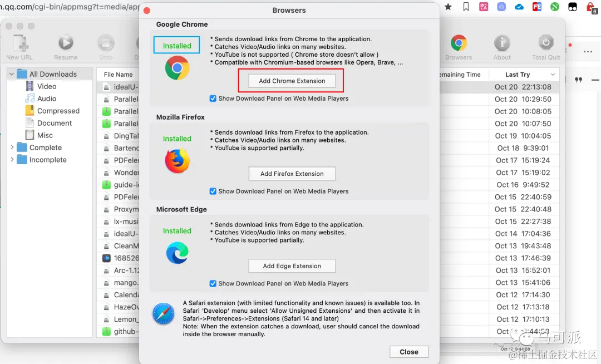The image size is (601, 364).
Task: Collapse the All Downloads tree
Action: pyautogui.click(x=12, y=74)
